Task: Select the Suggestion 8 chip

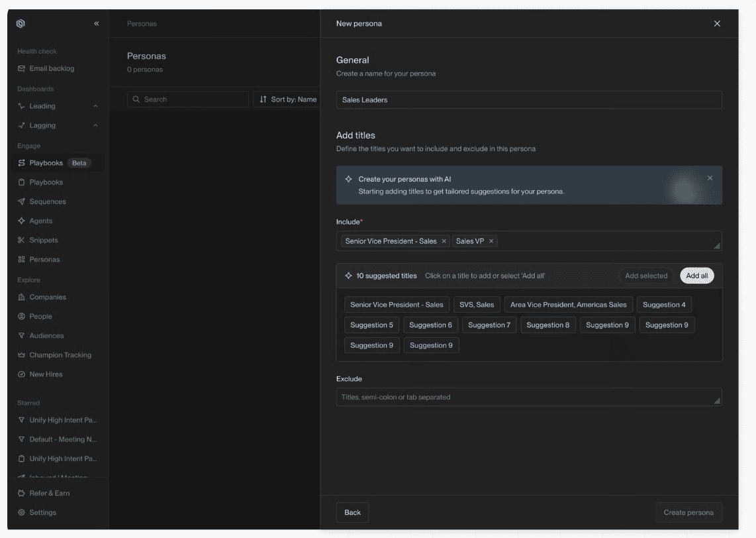Action: point(547,325)
